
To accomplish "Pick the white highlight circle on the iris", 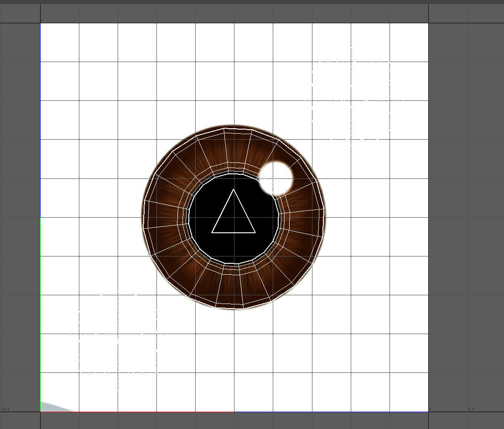I will click(276, 178).
